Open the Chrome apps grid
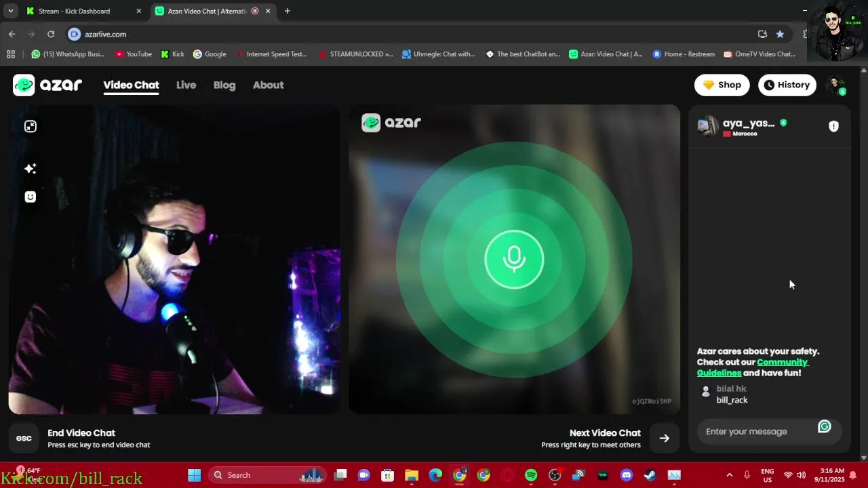Image resolution: width=868 pixels, height=488 pixels. pos(10,54)
